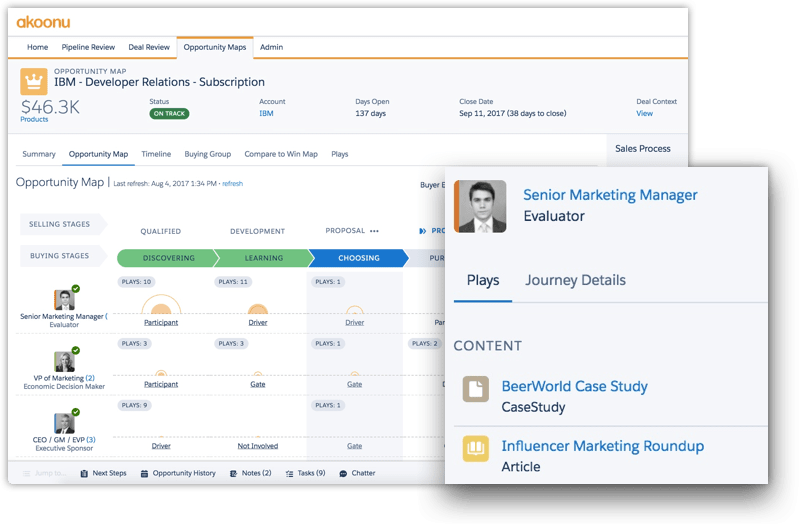Screen dimensions: 799x527
Task: Click the CEO / GM / EVP avatar
Action: 64,424
